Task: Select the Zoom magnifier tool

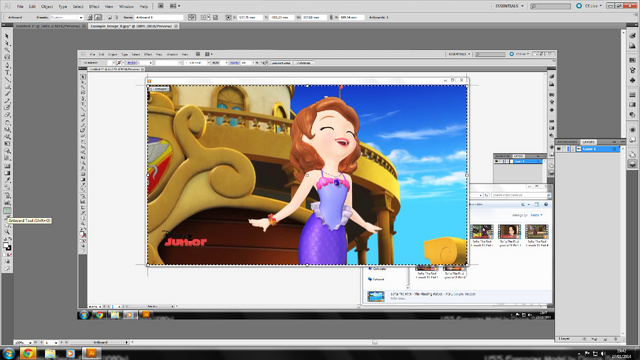Action: click(x=7, y=232)
